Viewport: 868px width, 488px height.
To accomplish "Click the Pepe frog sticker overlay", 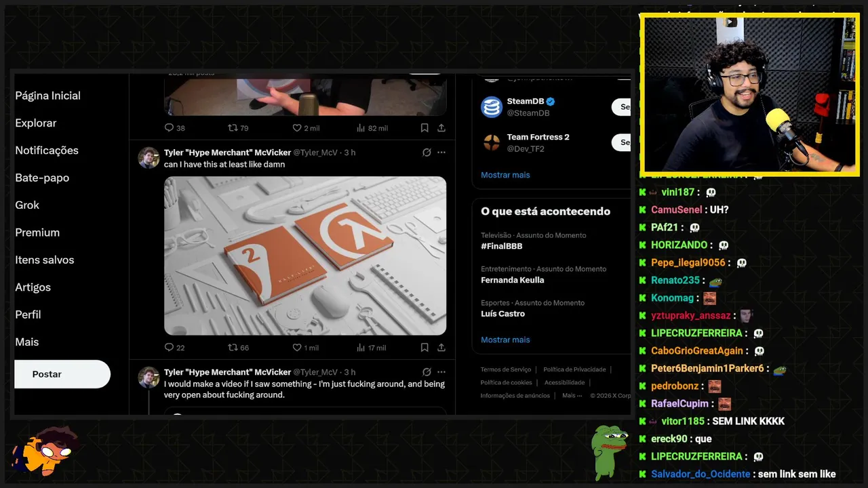I will point(608,452).
